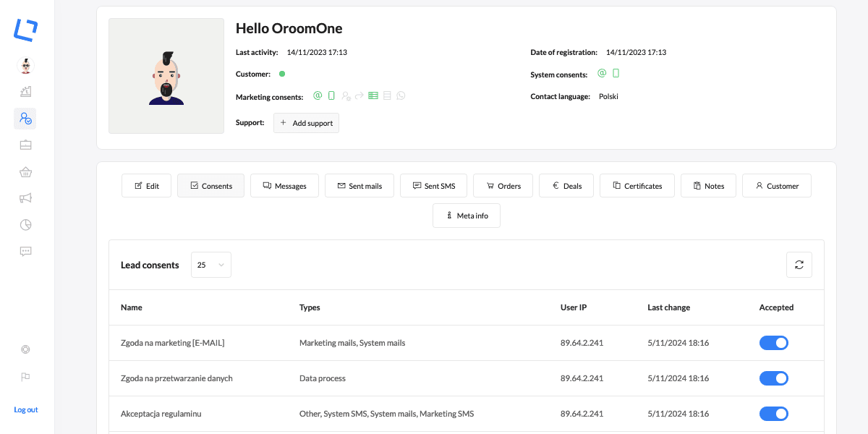Click the large profile avatar picture
This screenshot has height=434, width=868.
(166, 76)
